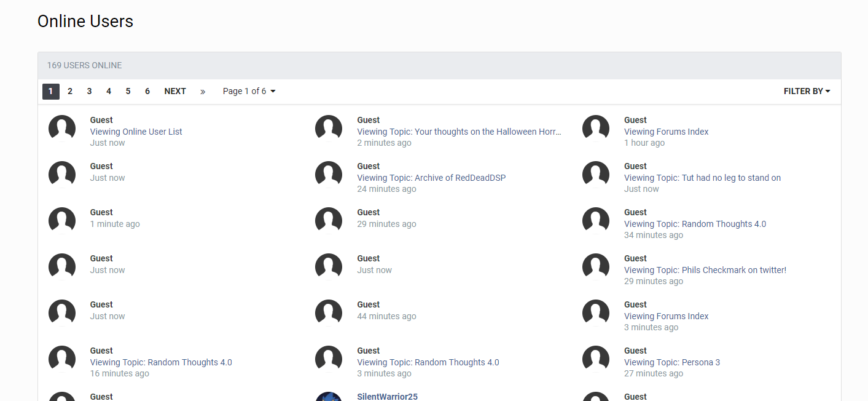Click guest avatar beside Viewing Online User List
Viewport: 868px width, 401px height.
(x=62, y=128)
